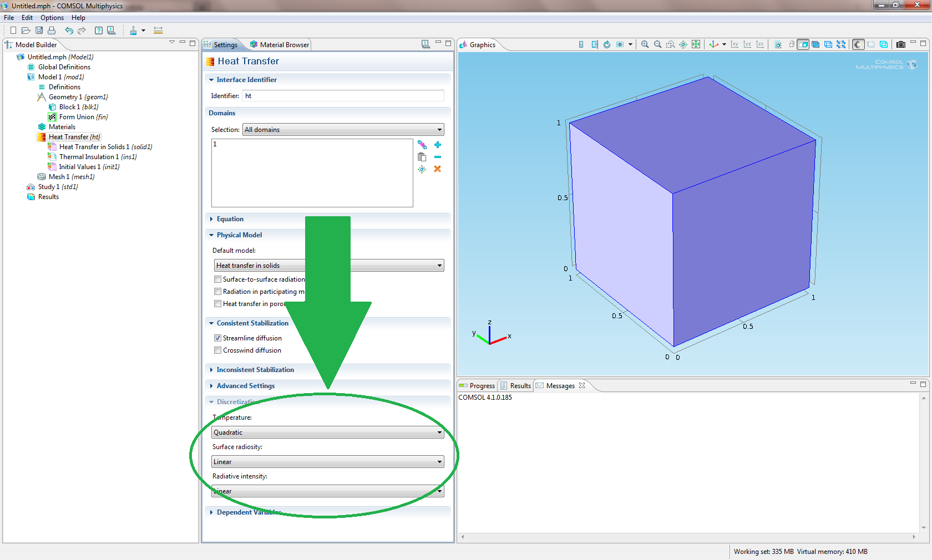Click the Print icon in main toolbar
932x560 pixels.
tap(52, 30)
